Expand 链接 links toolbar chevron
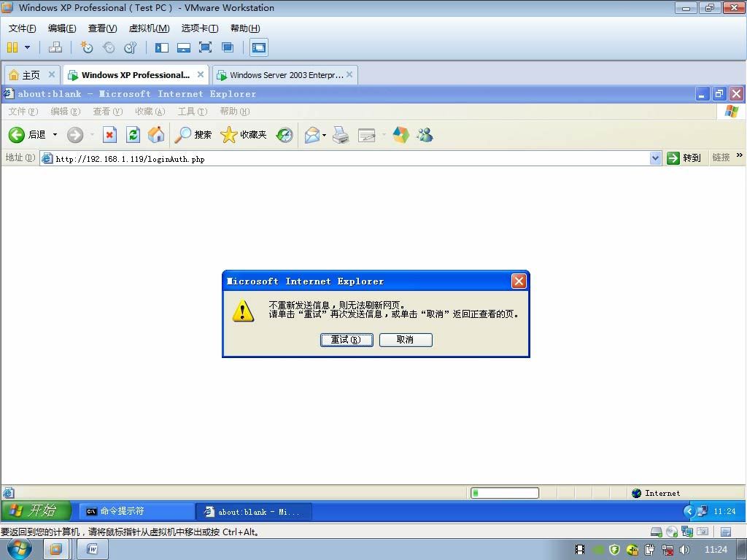Screen dimensions: 747x560 (x=740, y=155)
